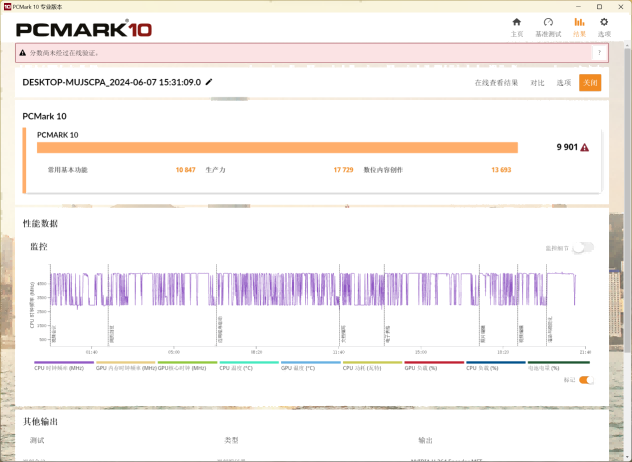Click the red warning triangle beside 9 901
Viewport: 632px width, 462px height.
tap(584, 148)
